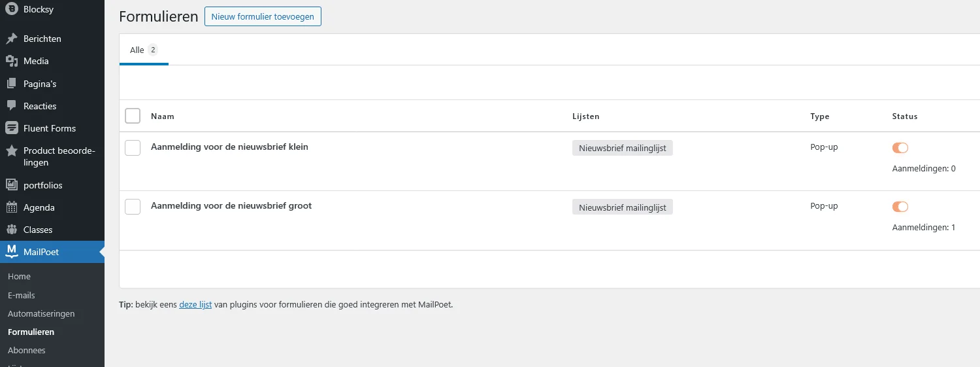Select checkbox for nieuwsbrief klein form

(x=133, y=148)
